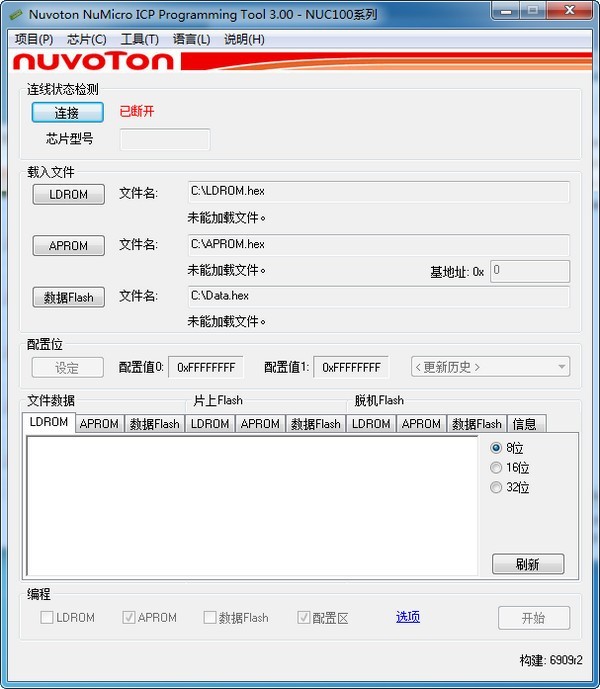This screenshot has width=600, height=689.
Task: Select the 文件数据 LDROM tab
Action: pyautogui.click(x=49, y=422)
